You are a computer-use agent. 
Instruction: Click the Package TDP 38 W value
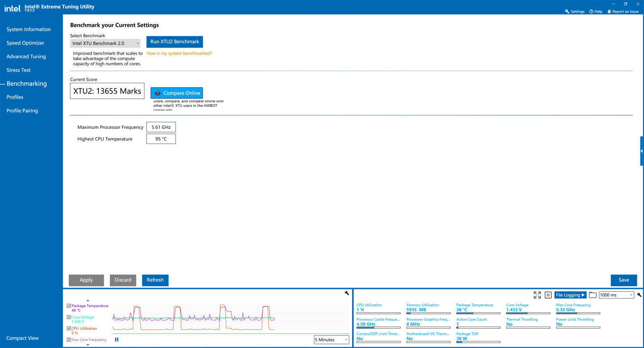click(x=462, y=339)
